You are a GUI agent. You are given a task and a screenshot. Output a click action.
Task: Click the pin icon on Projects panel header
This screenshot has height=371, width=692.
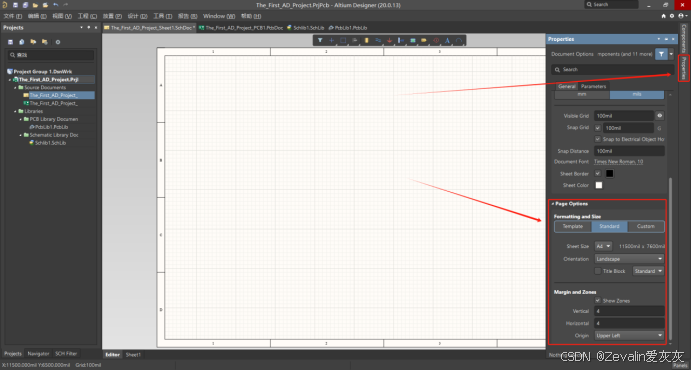point(89,27)
